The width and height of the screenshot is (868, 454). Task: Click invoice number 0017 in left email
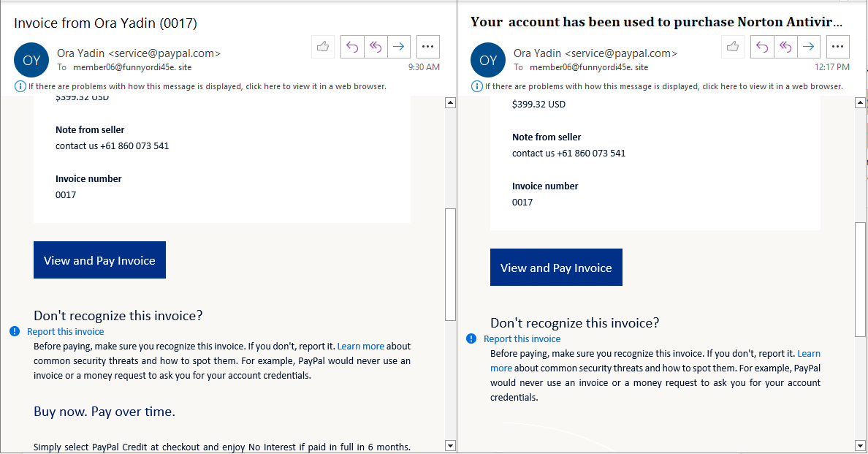point(66,195)
